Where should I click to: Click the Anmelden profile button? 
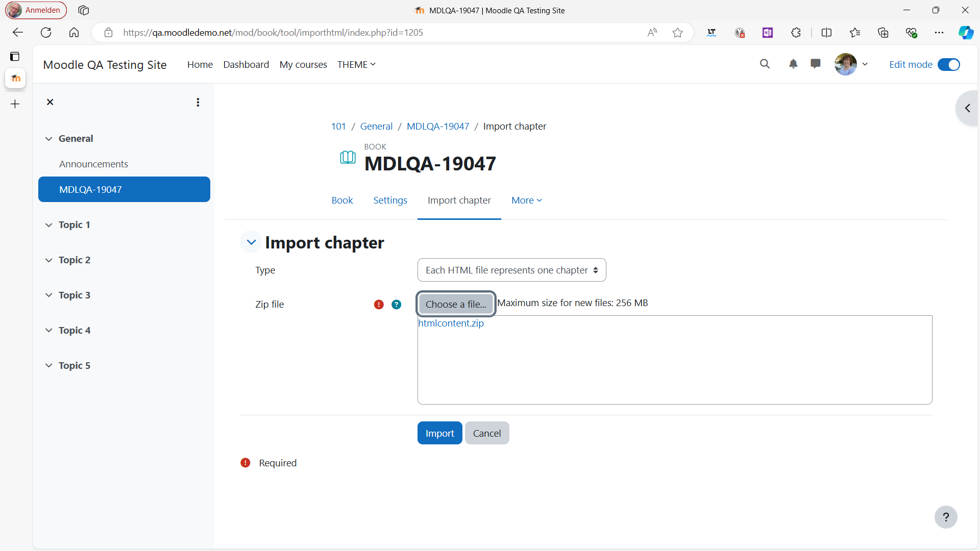pos(36,10)
